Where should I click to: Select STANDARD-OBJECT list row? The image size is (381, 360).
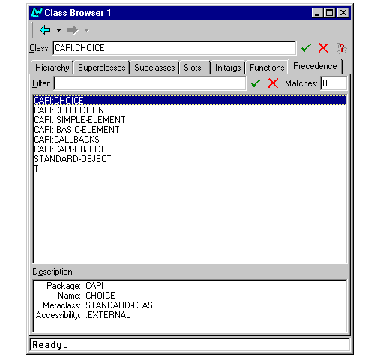pyautogui.click(x=190, y=158)
